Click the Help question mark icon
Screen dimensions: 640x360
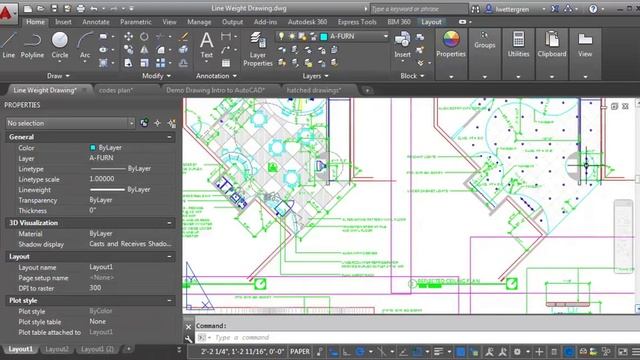pyautogui.click(x=593, y=9)
